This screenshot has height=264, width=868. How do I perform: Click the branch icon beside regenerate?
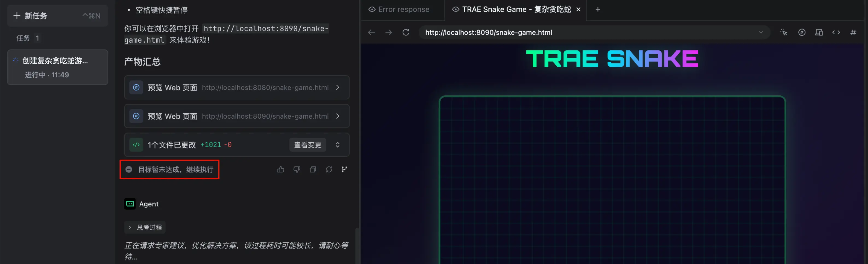click(x=344, y=169)
